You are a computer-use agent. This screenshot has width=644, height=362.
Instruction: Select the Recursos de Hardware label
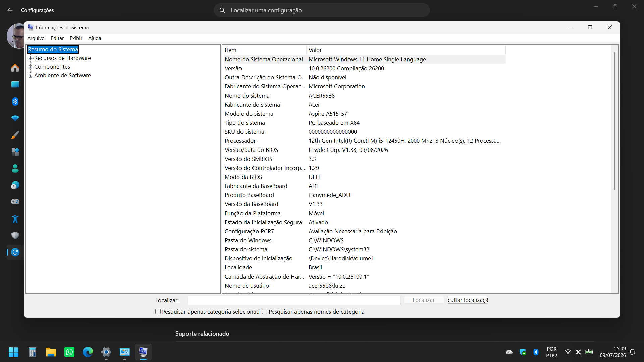click(x=62, y=58)
